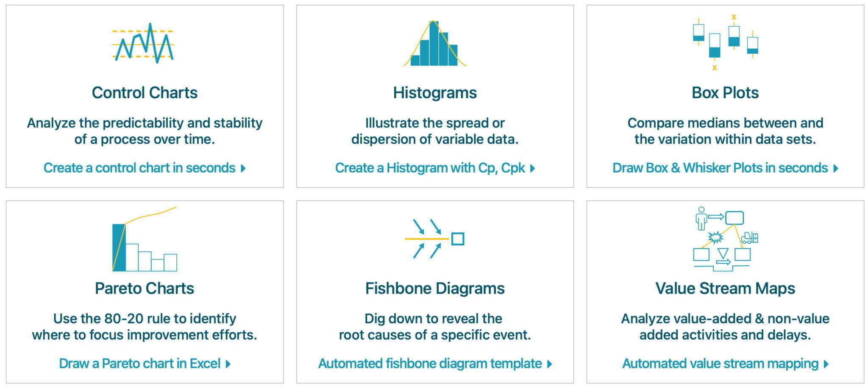This screenshot has width=868, height=389.
Task: Follow 'Draw Box & Whisker Plots in seconds' link
Action: coord(720,168)
